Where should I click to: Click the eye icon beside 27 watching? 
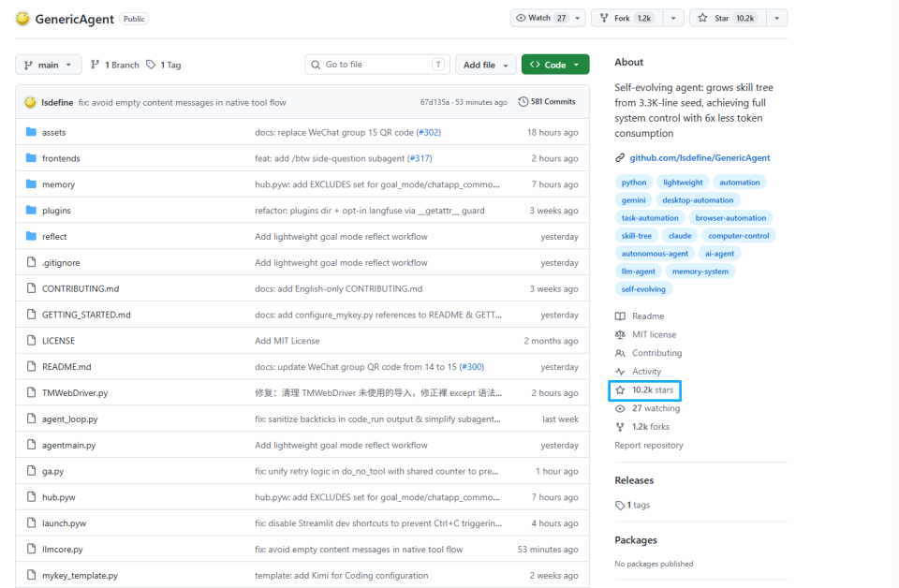pos(620,408)
